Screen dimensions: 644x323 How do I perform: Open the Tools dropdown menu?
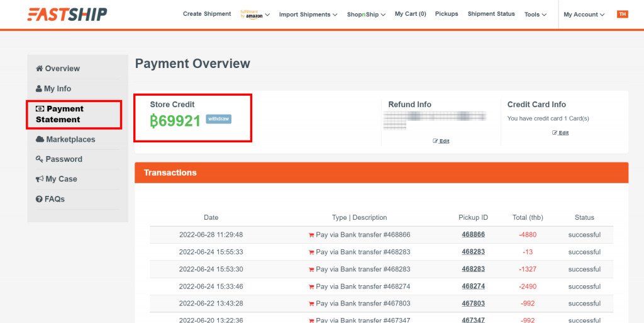click(535, 14)
